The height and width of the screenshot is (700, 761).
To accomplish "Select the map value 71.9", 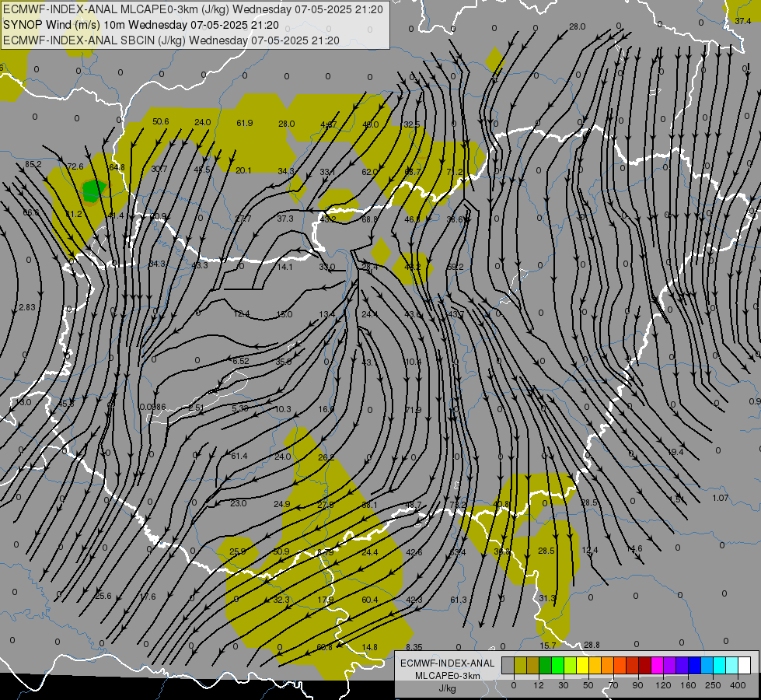I will 413,410.
